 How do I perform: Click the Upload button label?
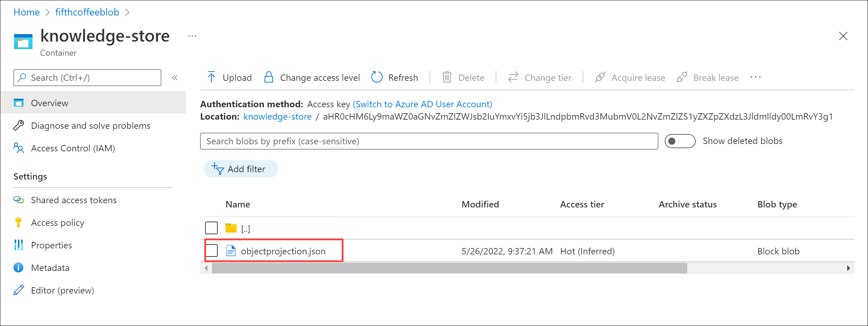tap(237, 78)
